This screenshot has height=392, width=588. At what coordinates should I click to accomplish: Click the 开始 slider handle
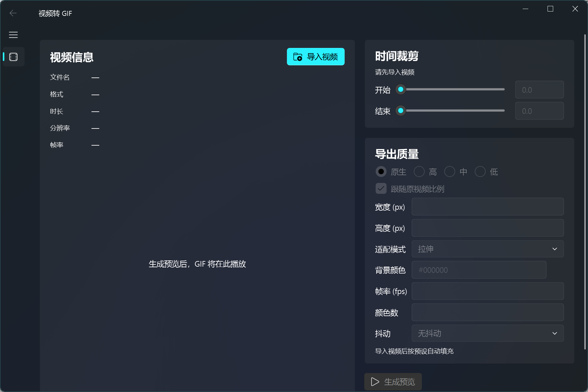point(401,90)
